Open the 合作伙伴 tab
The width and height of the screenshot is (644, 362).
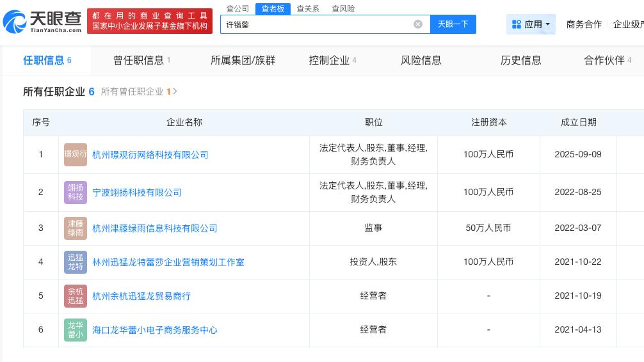pos(608,60)
